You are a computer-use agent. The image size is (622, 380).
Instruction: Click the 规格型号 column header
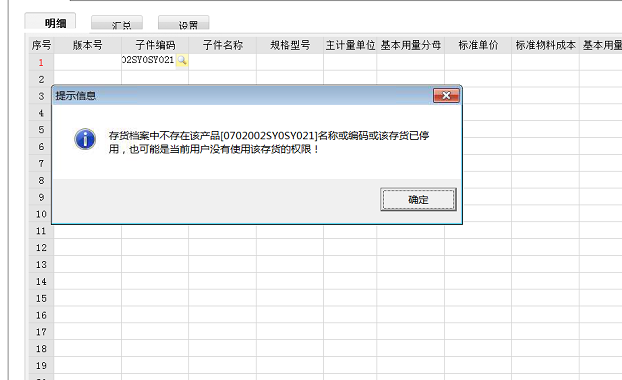pos(290,45)
